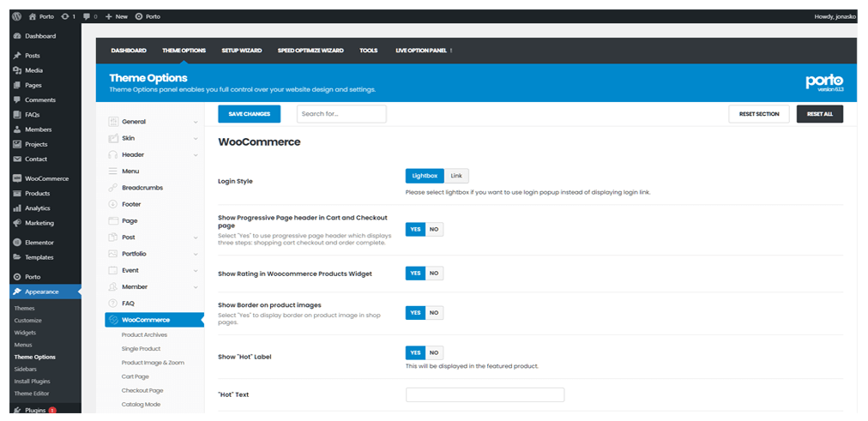Expand the Skin section chevron
This screenshot has height=421, width=868.
[196, 138]
